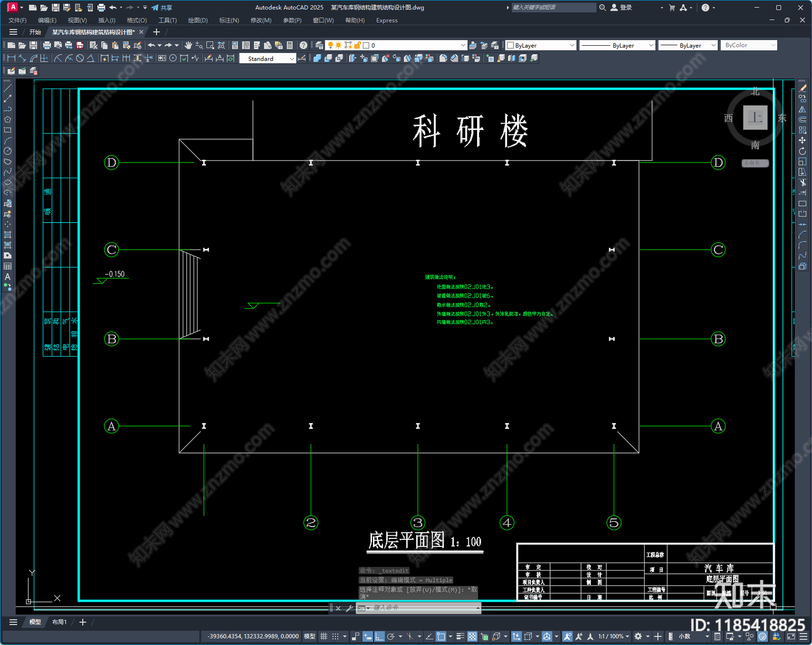Screen dimensions: 812x645
Task: Toggle drawing grid display
Action: tap(324, 636)
